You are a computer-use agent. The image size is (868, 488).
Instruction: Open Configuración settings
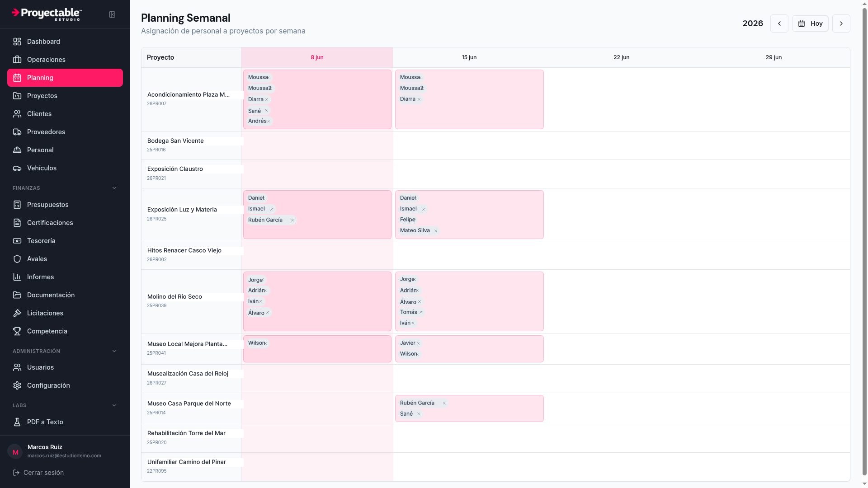pyautogui.click(x=65, y=385)
